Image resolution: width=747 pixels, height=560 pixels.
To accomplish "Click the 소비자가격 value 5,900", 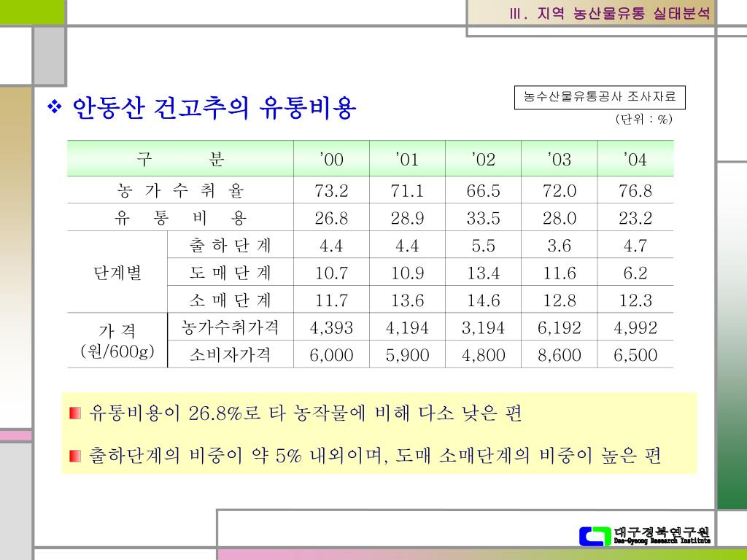I will click(407, 355).
